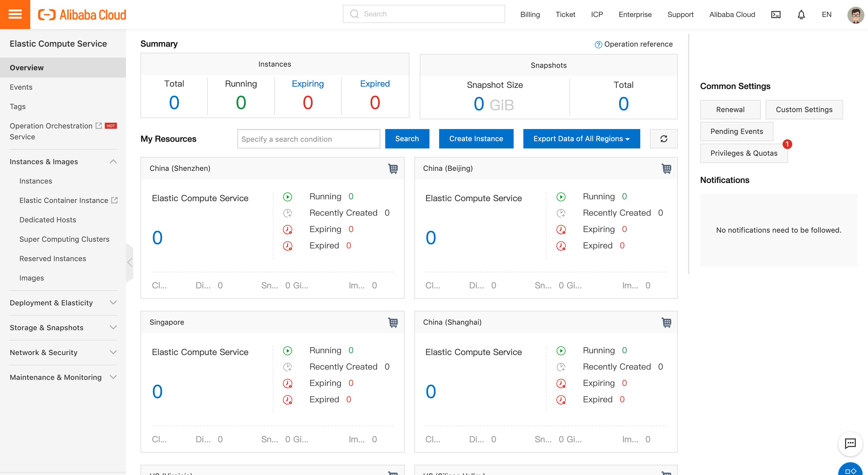Click the notification bell icon
868x475 pixels.
coord(801,15)
